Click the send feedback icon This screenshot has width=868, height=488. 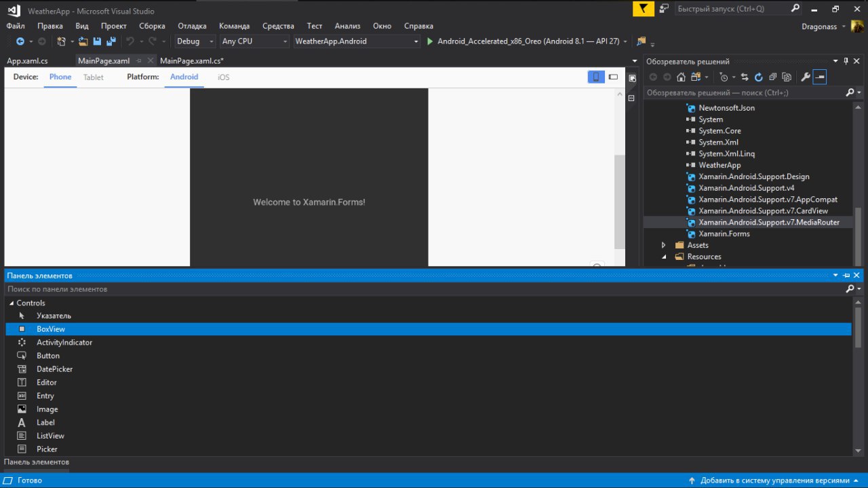point(664,9)
